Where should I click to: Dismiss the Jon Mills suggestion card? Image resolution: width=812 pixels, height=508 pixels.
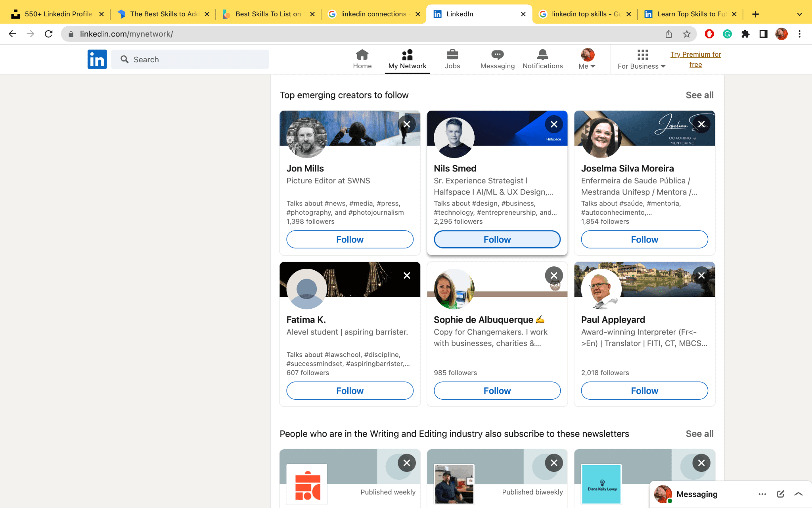[x=406, y=124]
